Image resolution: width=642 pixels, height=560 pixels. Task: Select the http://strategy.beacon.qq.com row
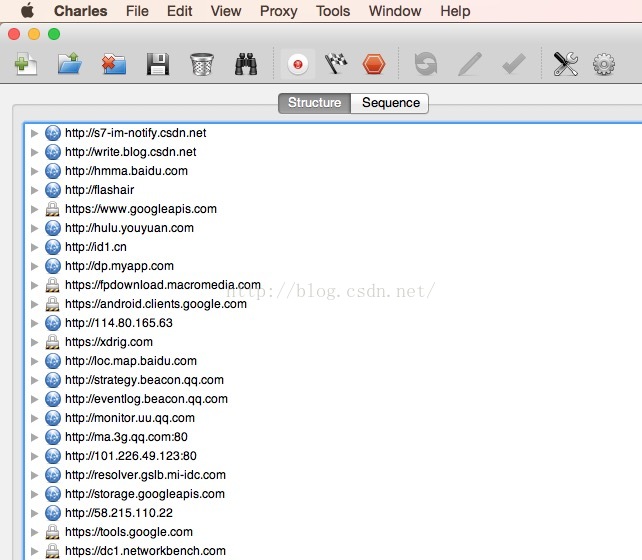click(333, 380)
